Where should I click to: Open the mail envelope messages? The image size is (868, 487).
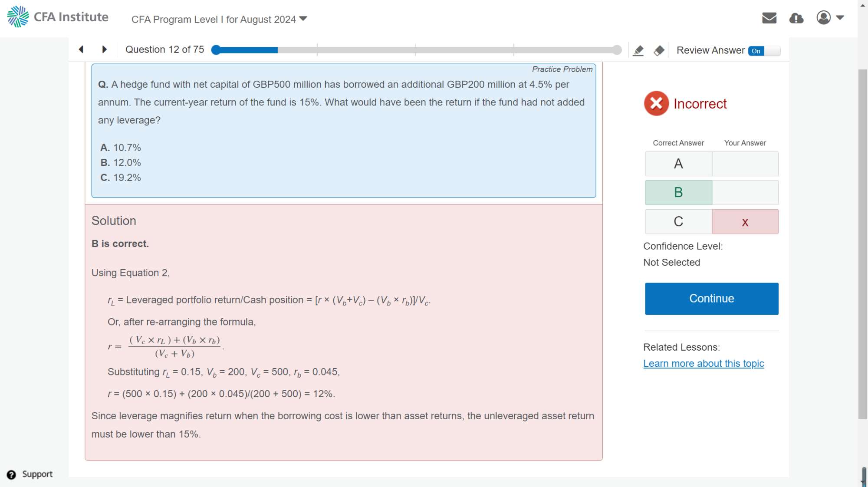tap(769, 18)
